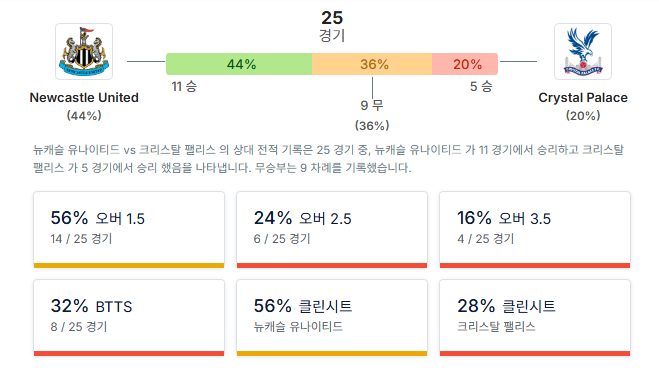Viewport: 659px width, 368px height.
Task: Click the 14 / 25 경기 count text
Action: (82, 239)
